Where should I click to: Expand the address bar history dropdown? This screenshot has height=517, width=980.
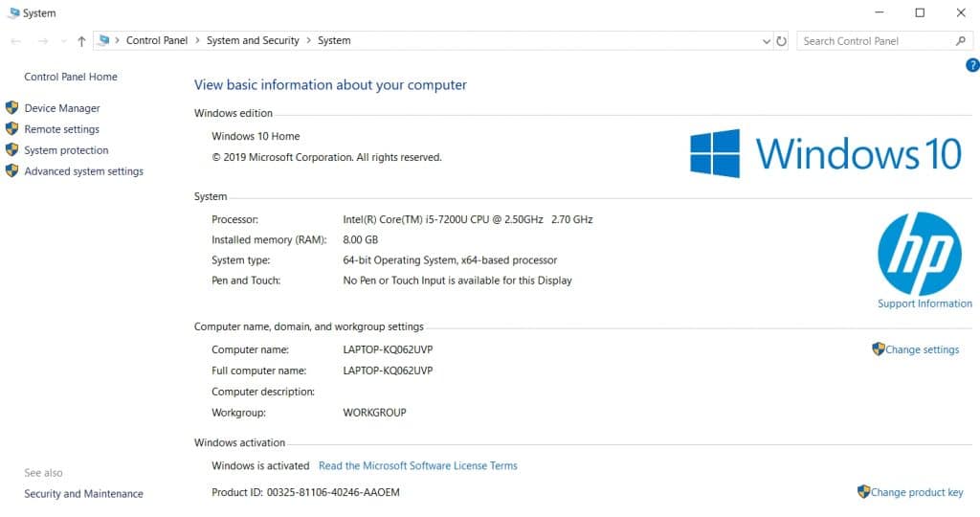(766, 41)
